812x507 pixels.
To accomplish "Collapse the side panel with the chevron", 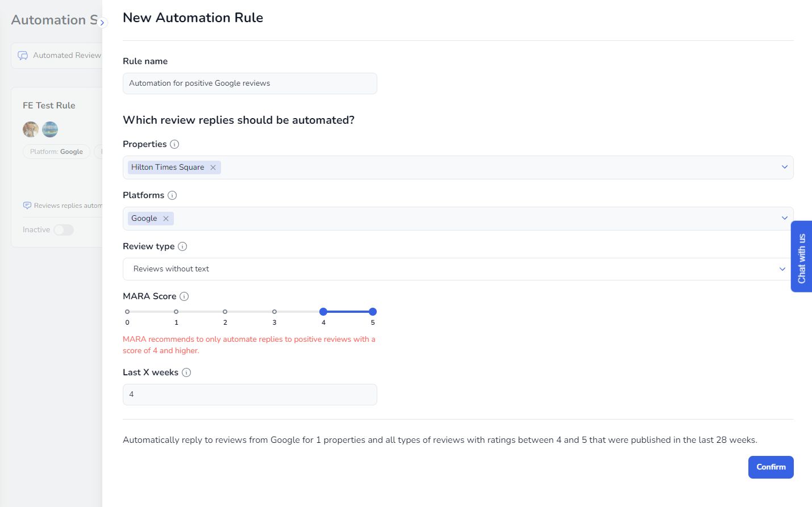I will (102, 23).
